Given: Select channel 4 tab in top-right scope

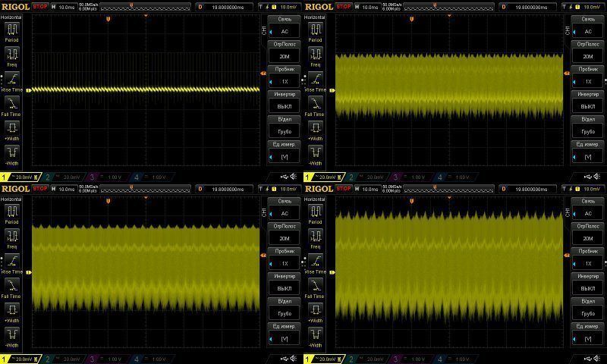Looking at the screenshot, I should tap(454, 177).
